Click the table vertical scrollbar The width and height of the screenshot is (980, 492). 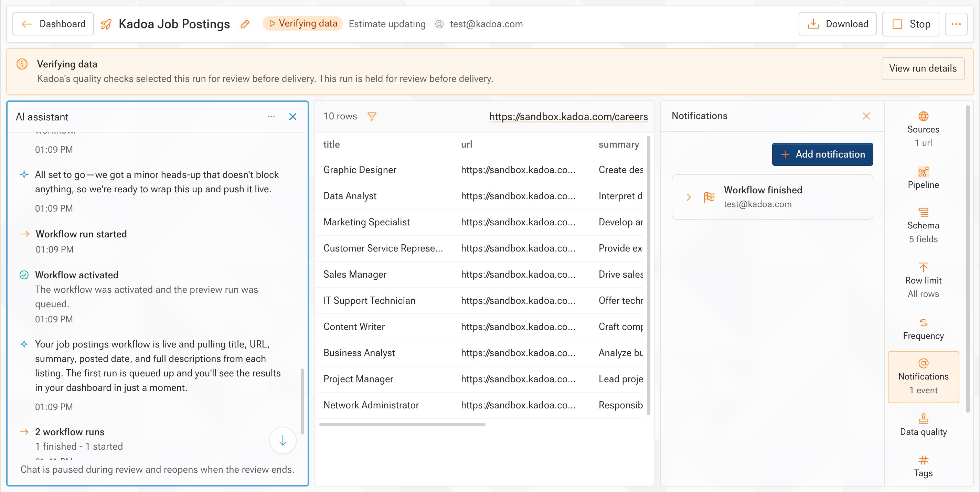(x=648, y=276)
